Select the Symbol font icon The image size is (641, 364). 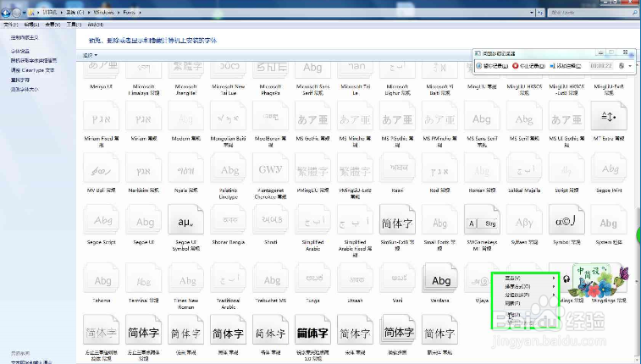coord(566,221)
